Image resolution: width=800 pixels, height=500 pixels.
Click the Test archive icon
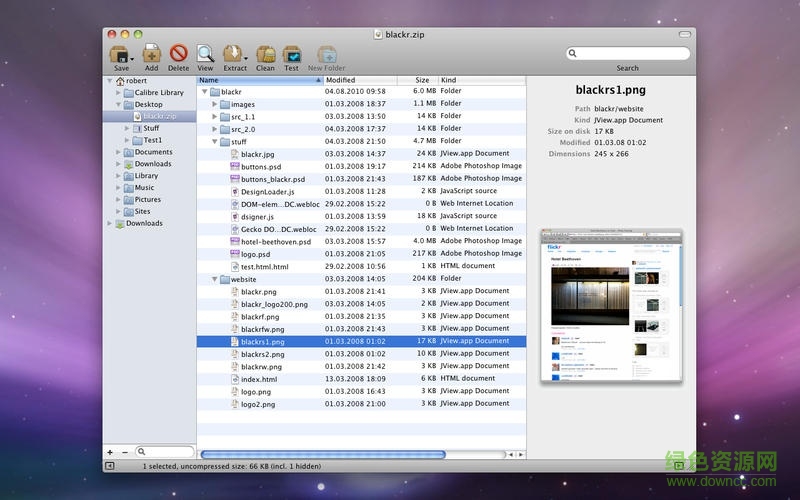click(292, 54)
